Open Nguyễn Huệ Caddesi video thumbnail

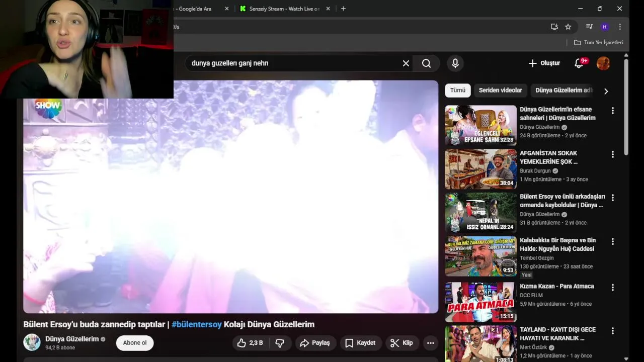(480, 256)
